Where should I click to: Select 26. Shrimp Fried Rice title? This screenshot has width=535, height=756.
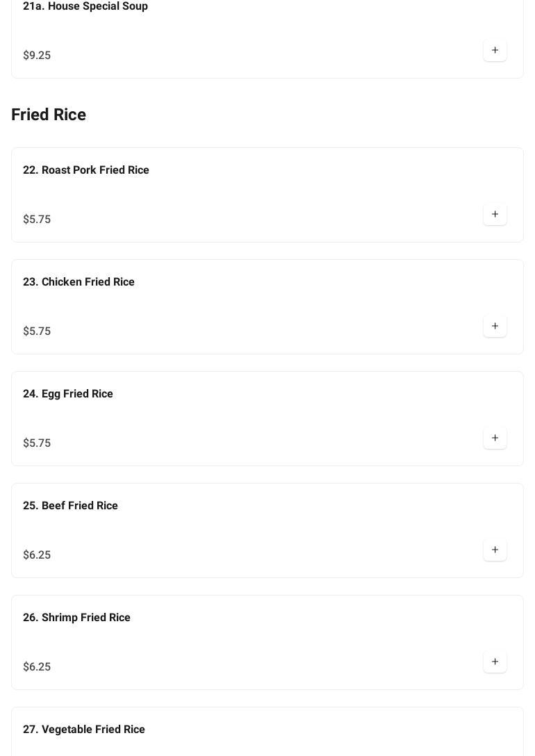coord(76,618)
